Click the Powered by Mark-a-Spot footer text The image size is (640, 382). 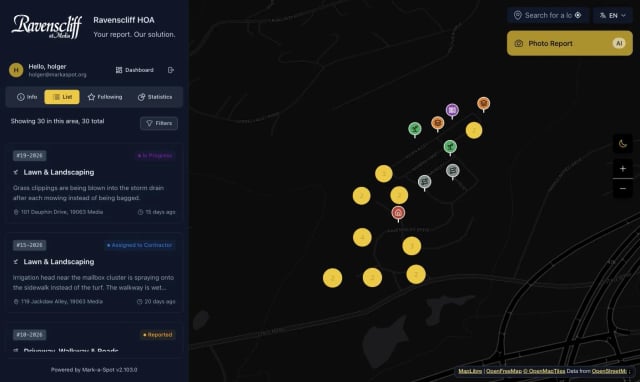tap(94, 370)
